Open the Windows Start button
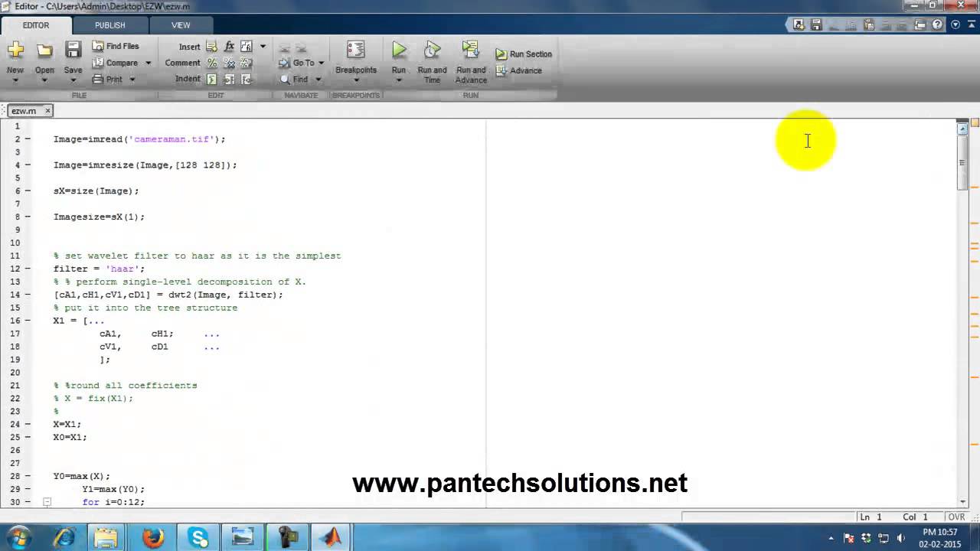The width and height of the screenshot is (980, 551). pyautogui.click(x=18, y=537)
